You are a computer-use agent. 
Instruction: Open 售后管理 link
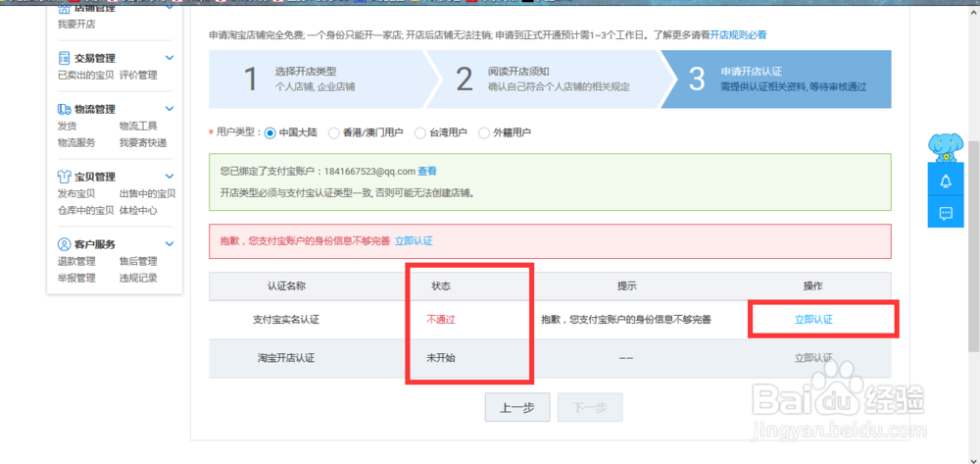click(x=138, y=261)
